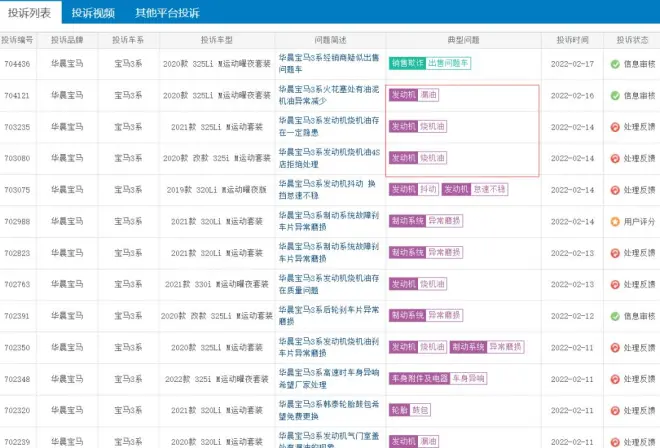Click 制动系统 异常磨损 tag in row 702350
Screen dimensions: 660x448
click(x=487, y=347)
